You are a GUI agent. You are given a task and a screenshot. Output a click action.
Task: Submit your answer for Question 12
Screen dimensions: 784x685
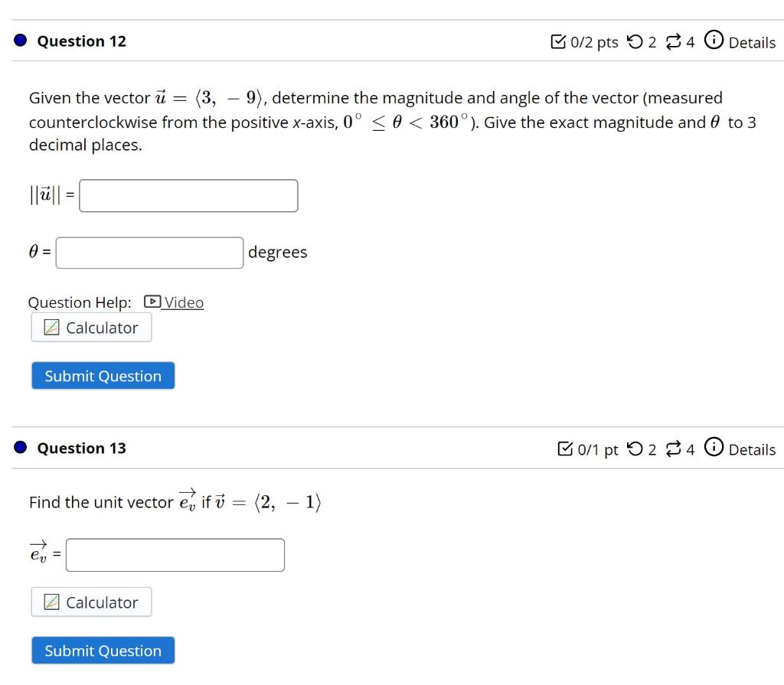(103, 375)
